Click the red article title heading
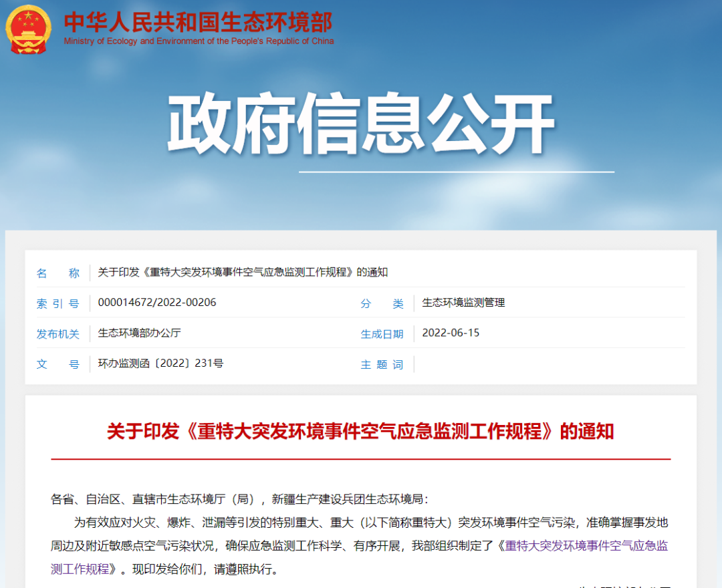 pos(360,432)
